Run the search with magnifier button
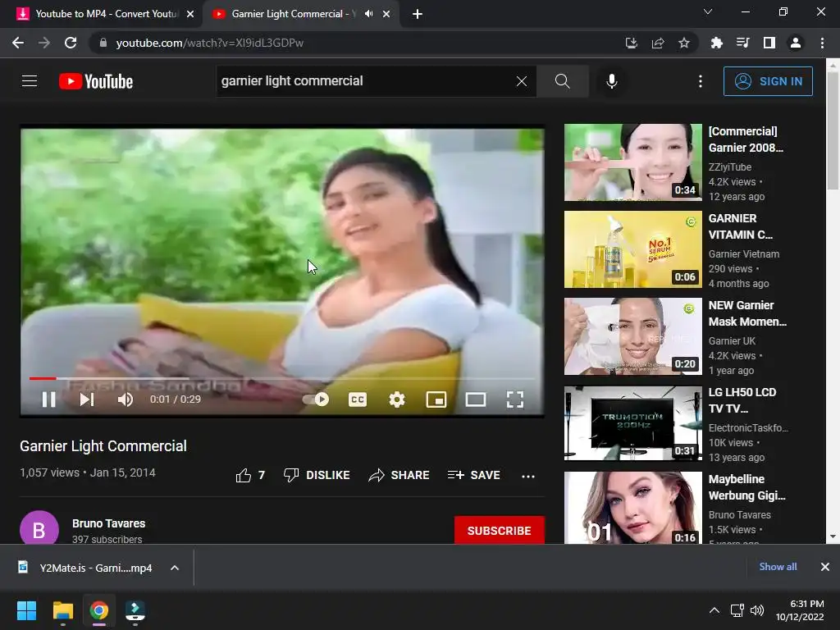The height and width of the screenshot is (630, 840). [x=563, y=81]
